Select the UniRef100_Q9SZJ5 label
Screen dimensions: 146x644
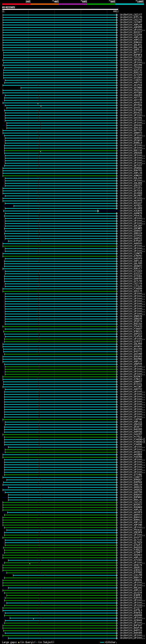(131, 291)
